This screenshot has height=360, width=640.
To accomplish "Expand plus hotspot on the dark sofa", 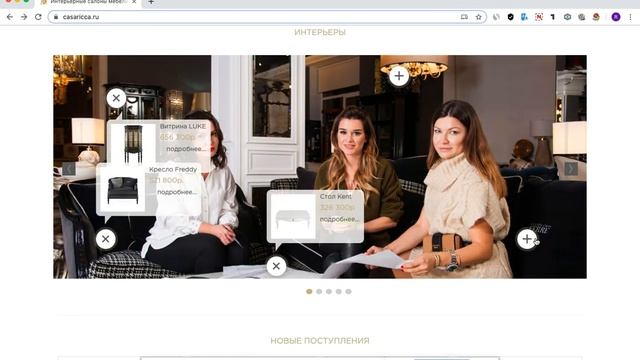I will coord(527,239).
